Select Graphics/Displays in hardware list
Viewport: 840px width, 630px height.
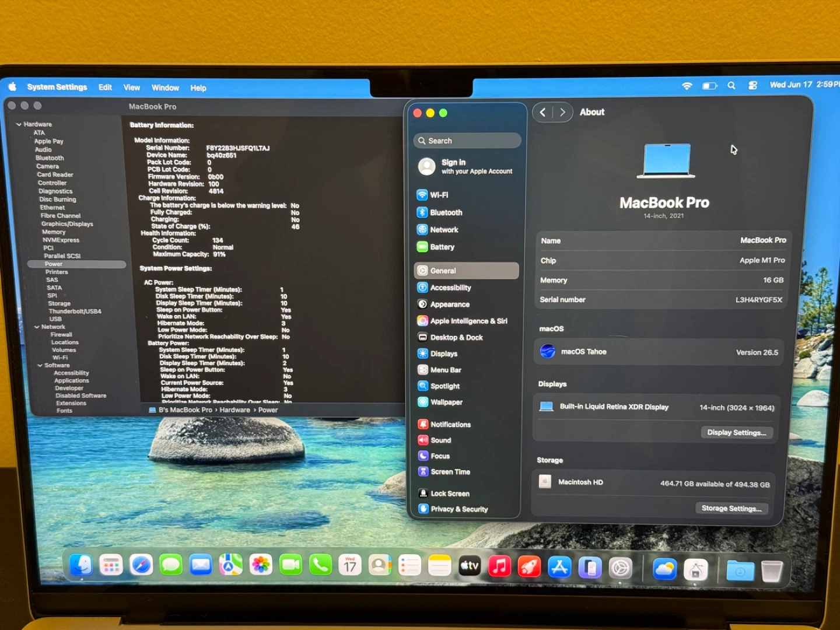[67, 224]
